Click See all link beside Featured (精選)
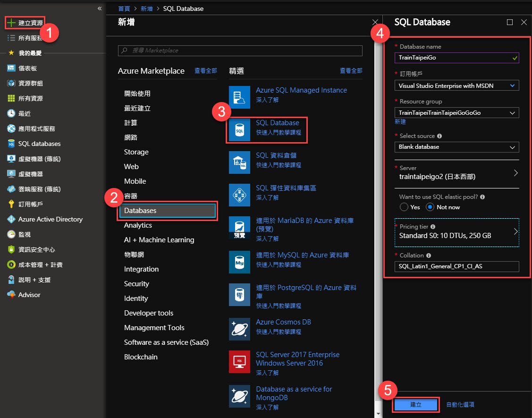 point(351,70)
